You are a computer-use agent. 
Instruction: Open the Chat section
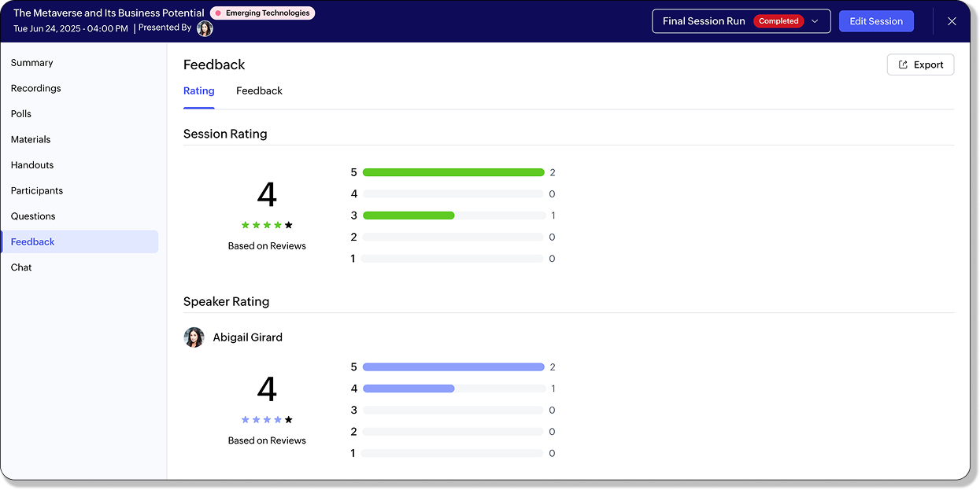[x=21, y=267]
